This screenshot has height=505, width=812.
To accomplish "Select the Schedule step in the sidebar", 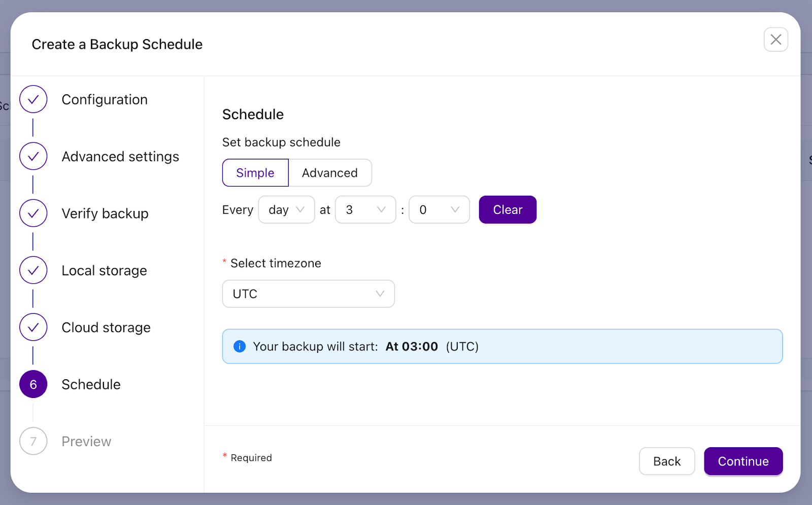I will click(91, 384).
